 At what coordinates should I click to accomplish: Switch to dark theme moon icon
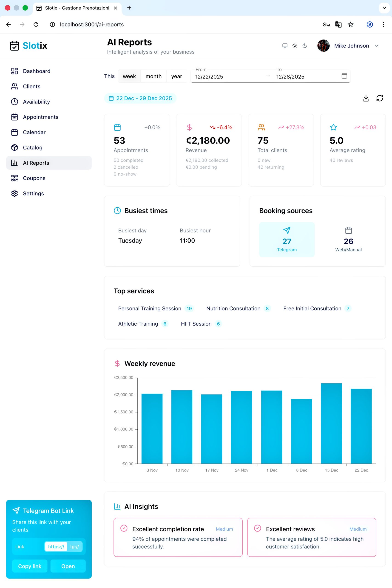click(x=305, y=46)
